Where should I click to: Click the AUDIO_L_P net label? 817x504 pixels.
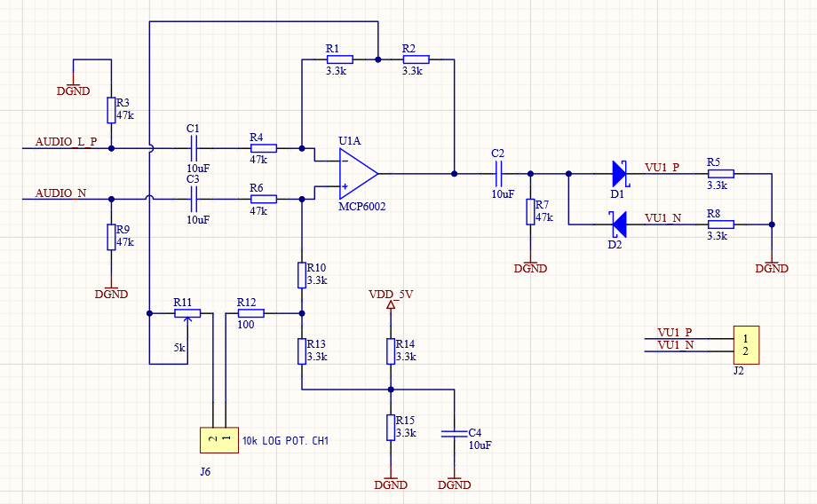pyautogui.click(x=67, y=142)
